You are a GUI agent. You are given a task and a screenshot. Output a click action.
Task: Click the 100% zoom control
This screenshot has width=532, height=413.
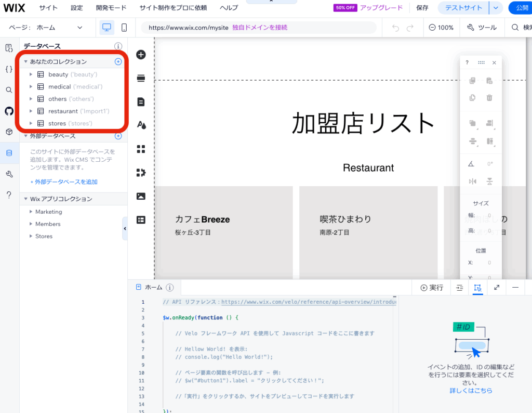pyautogui.click(x=441, y=28)
